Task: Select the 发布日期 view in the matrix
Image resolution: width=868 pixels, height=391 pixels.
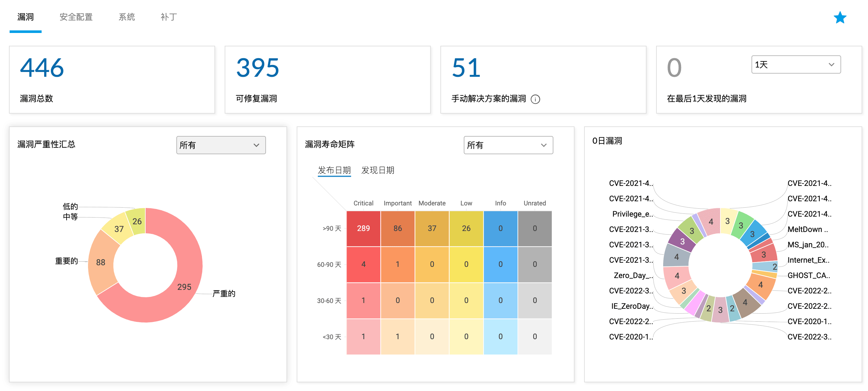Action: 334,171
